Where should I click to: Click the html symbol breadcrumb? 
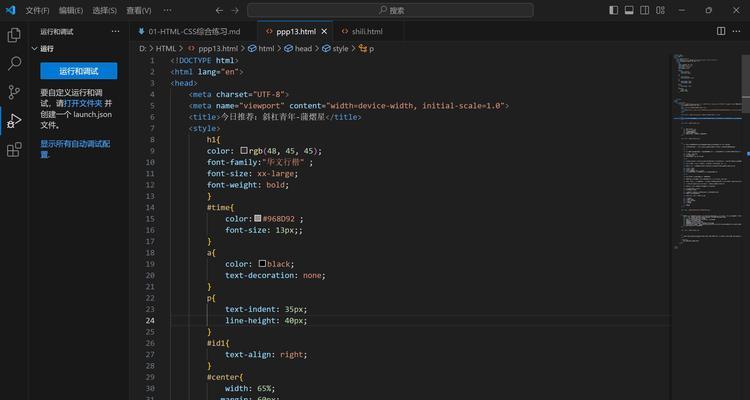click(261, 48)
